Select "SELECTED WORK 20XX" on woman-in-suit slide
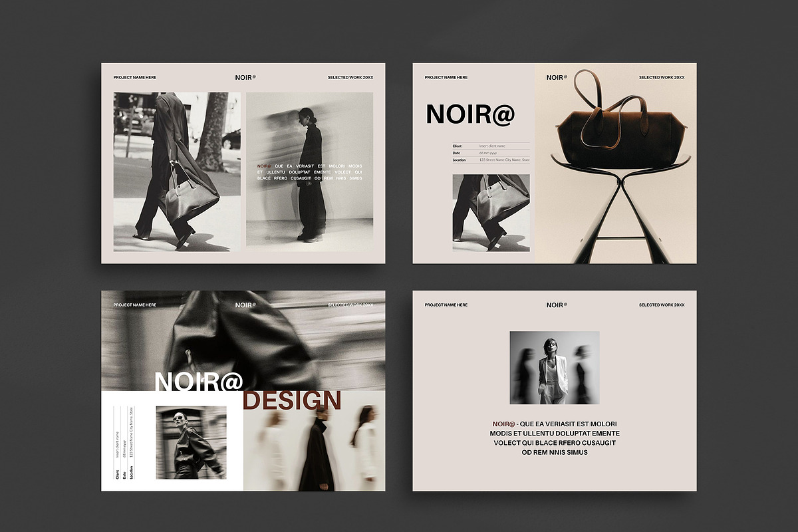The width and height of the screenshot is (798, 532). point(662,305)
